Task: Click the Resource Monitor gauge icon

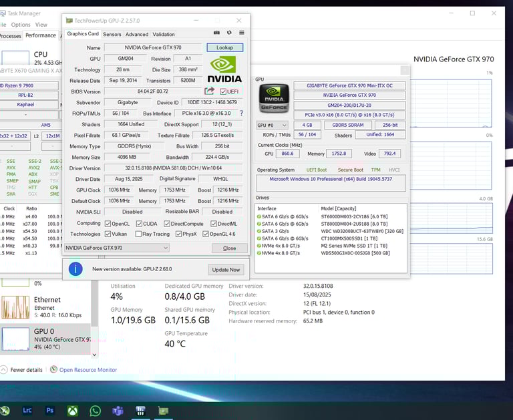Action: point(53,370)
